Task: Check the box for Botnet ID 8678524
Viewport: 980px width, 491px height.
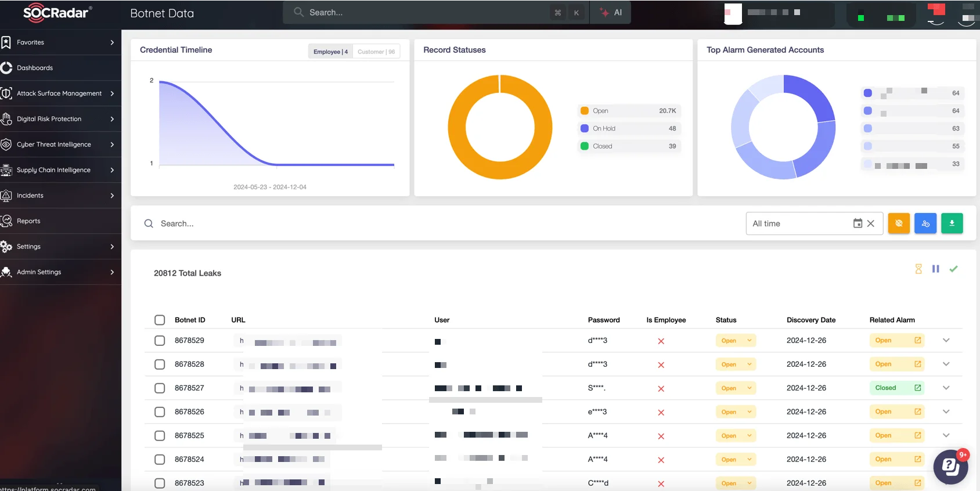Action: tap(160, 460)
